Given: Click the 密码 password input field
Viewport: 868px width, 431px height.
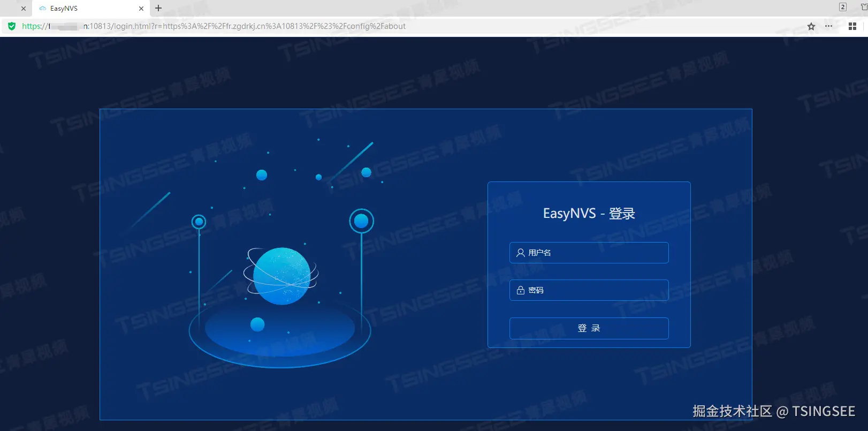Looking at the screenshot, I should pyautogui.click(x=589, y=290).
